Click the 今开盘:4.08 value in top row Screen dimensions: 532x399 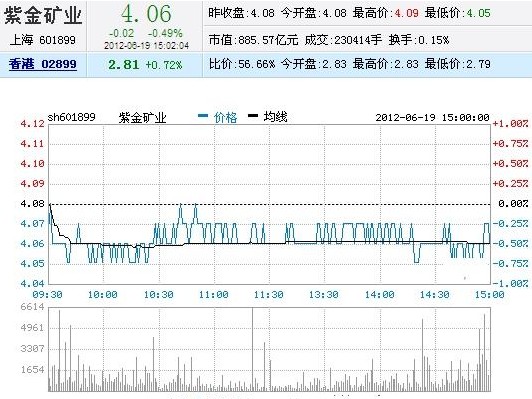click(x=314, y=13)
